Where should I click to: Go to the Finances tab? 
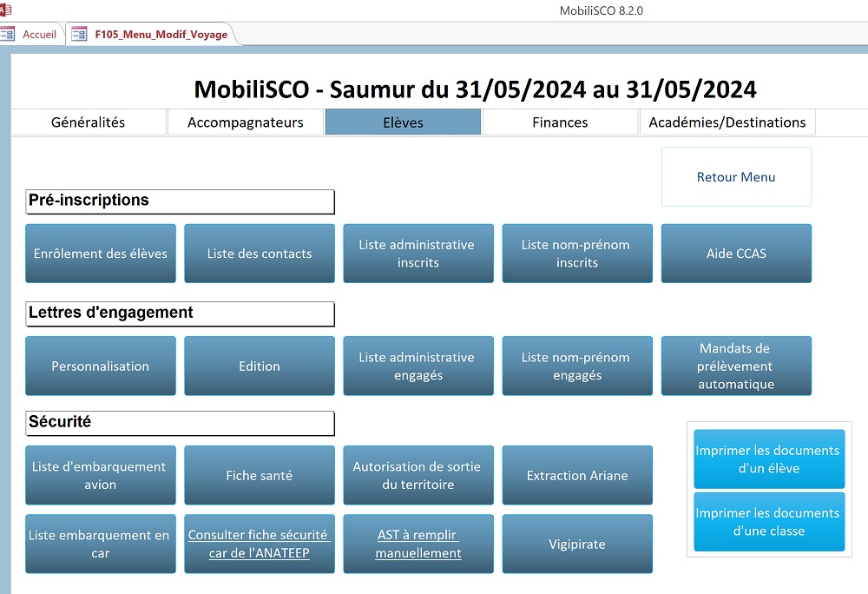click(x=560, y=122)
